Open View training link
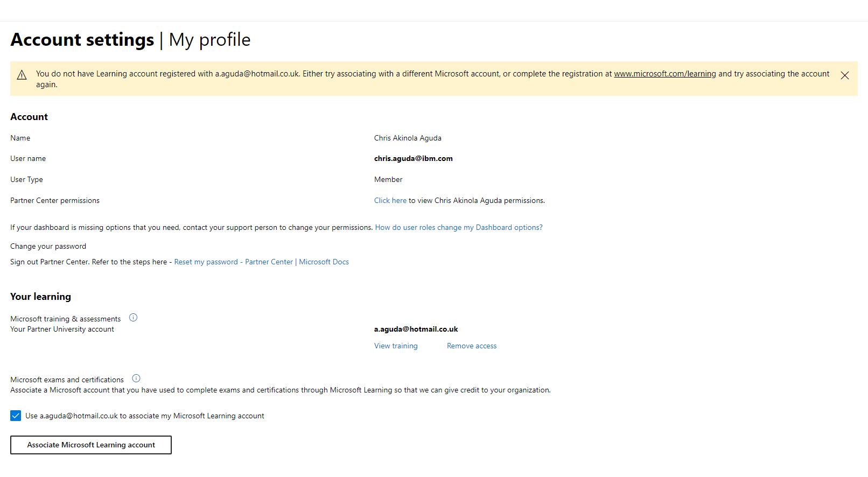 [x=396, y=346]
